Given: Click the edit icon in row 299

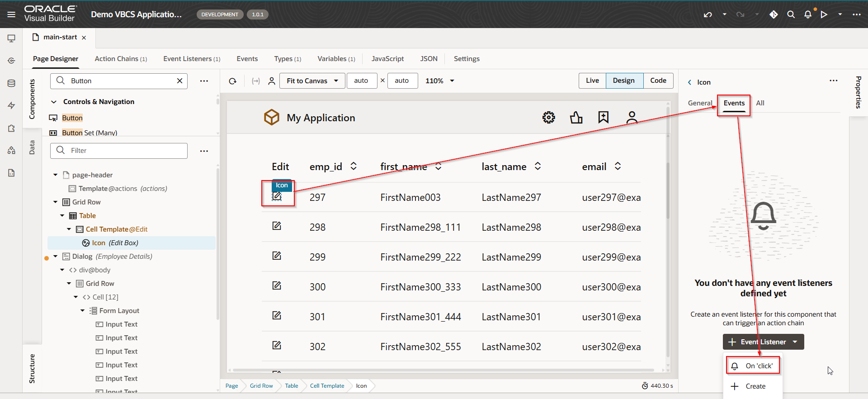Looking at the screenshot, I should [x=277, y=256].
